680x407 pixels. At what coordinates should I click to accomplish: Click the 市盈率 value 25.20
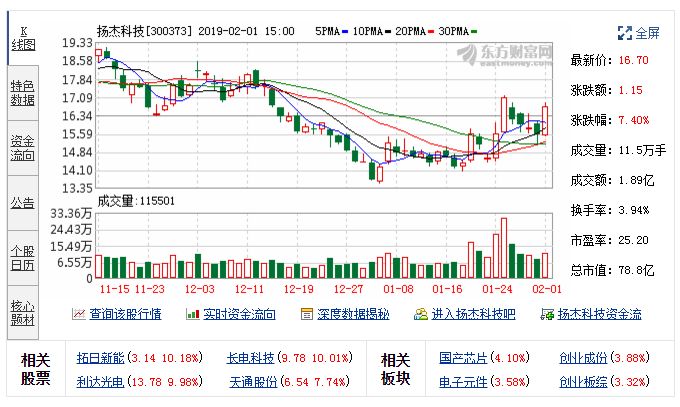(x=634, y=240)
